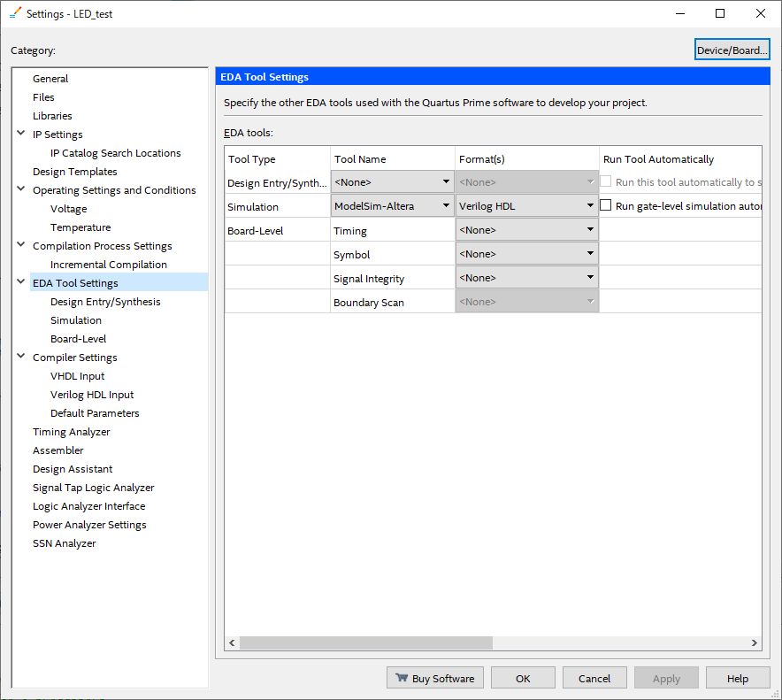The height and width of the screenshot is (700, 782).
Task: Open the Verilog HDL Input settings
Action: [92, 395]
